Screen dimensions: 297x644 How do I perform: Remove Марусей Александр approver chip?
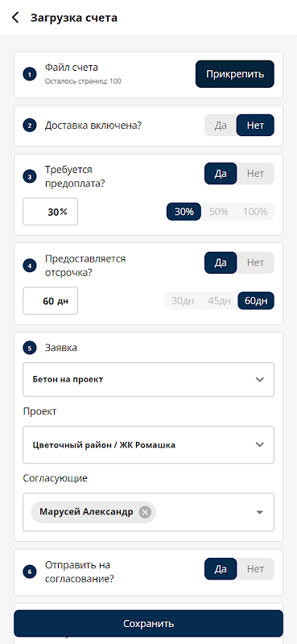pyautogui.click(x=145, y=512)
